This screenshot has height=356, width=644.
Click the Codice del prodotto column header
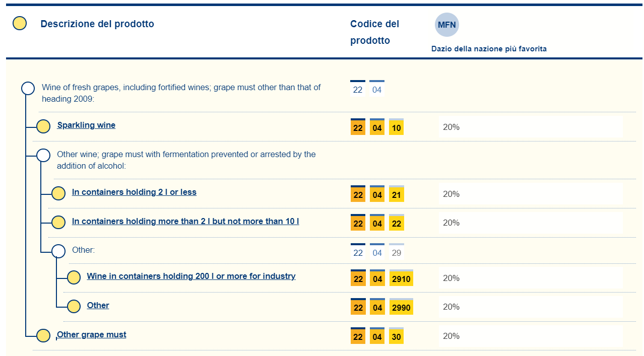pos(374,32)
